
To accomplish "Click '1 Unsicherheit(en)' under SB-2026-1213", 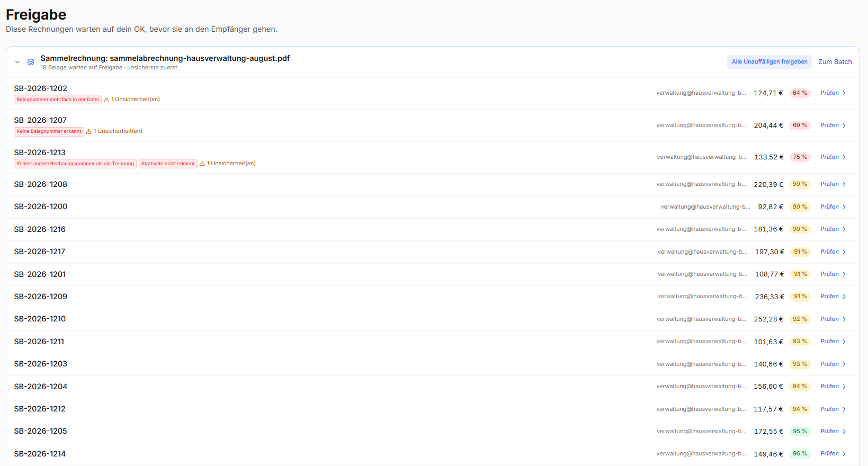I will 231,164.
